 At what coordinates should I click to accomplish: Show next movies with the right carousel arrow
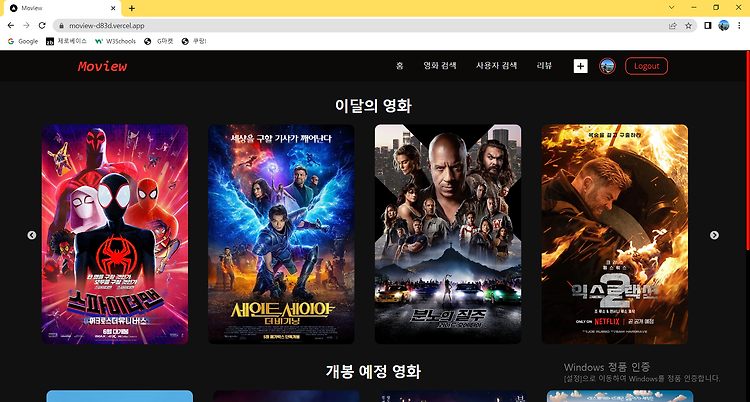[x=714, y=235]
